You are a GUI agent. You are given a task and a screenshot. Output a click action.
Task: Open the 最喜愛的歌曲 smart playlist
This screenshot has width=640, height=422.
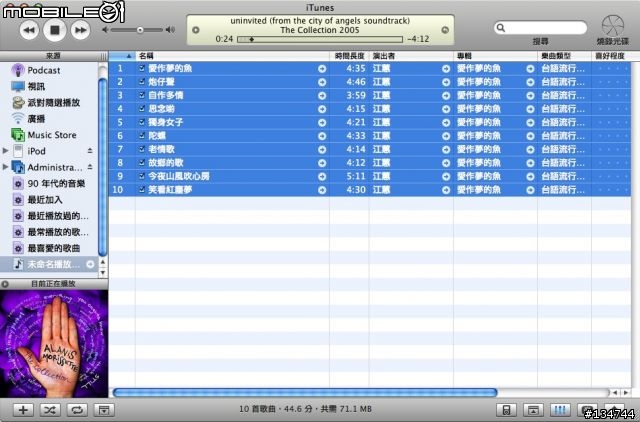click(53, 248)
